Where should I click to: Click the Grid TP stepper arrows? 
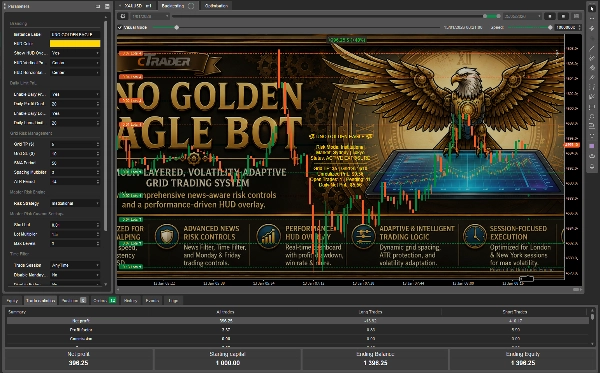(x=98, y=144)
